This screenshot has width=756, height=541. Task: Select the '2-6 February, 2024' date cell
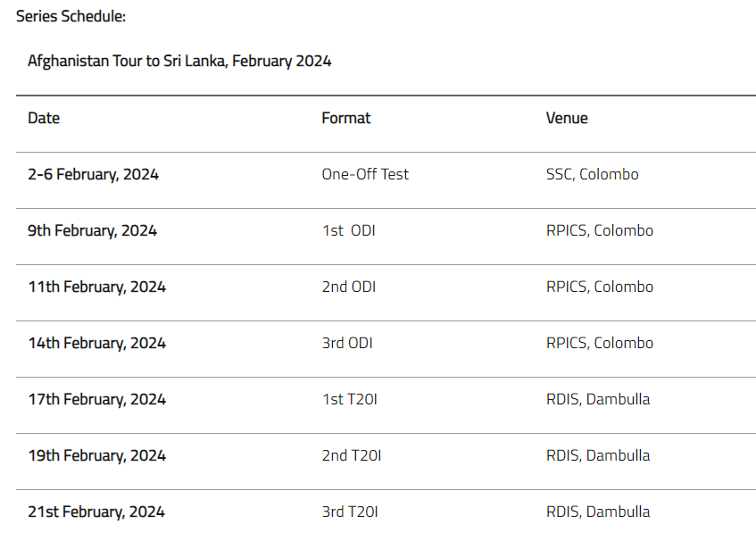pyautogui.click(x=93, y=174)
